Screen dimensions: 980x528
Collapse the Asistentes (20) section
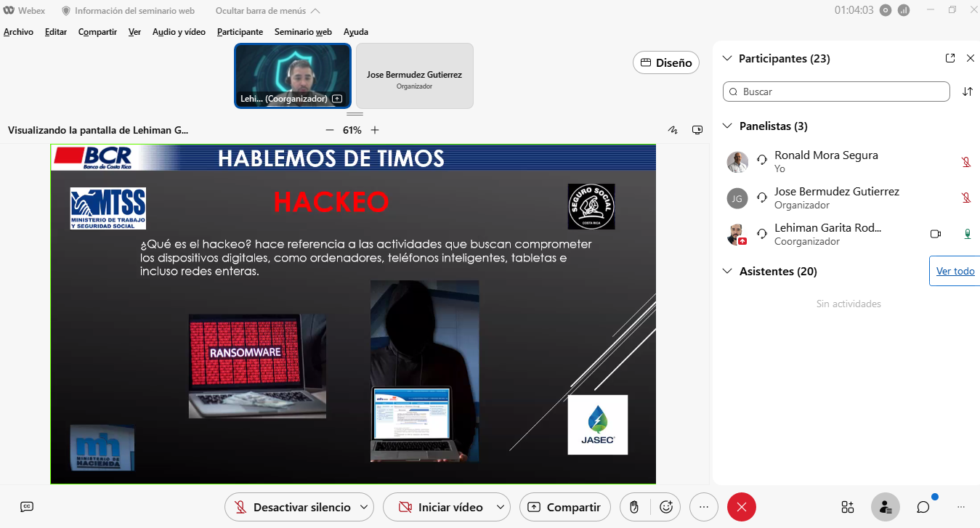(x=727, y=271)
